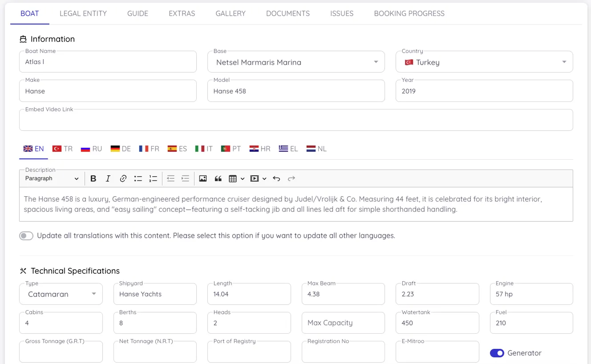
Task: Open the GALLERY tab
Action: [x=231, y=13]
